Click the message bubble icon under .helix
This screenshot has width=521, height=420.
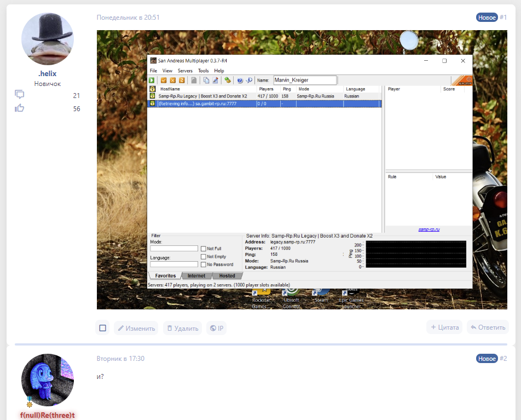pos(20,95)
